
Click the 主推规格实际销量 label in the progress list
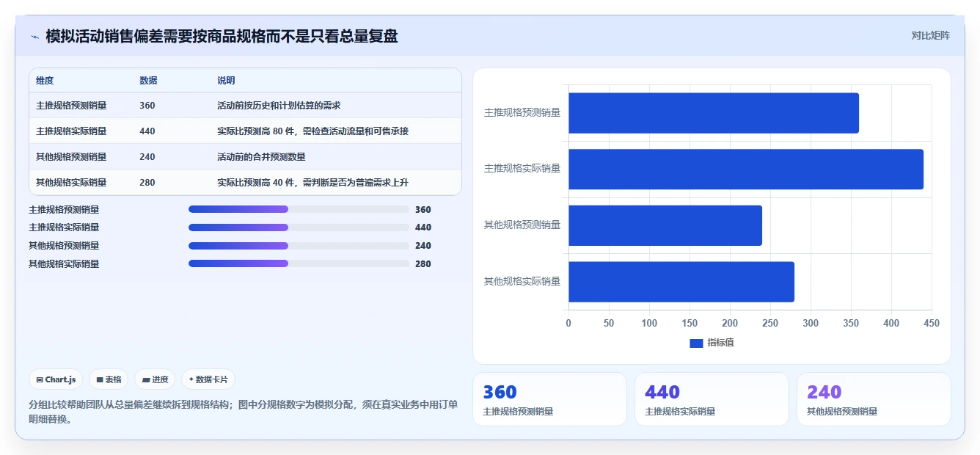pos(64,227)
